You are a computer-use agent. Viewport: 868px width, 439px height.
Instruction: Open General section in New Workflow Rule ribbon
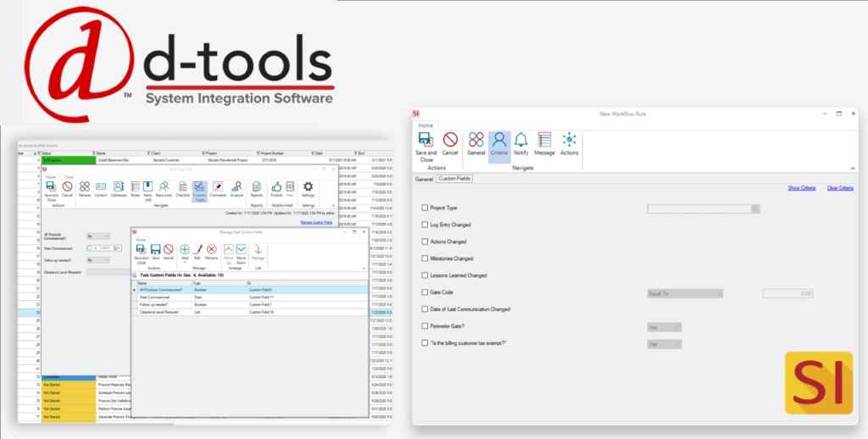(476, 143)
